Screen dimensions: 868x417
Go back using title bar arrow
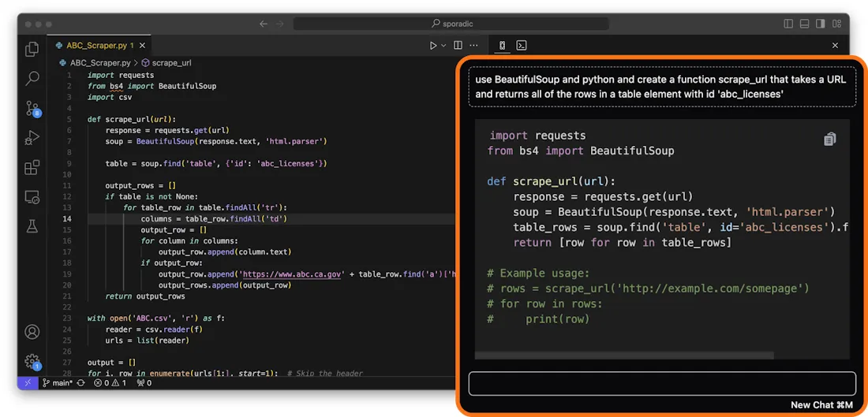(264, 24)
